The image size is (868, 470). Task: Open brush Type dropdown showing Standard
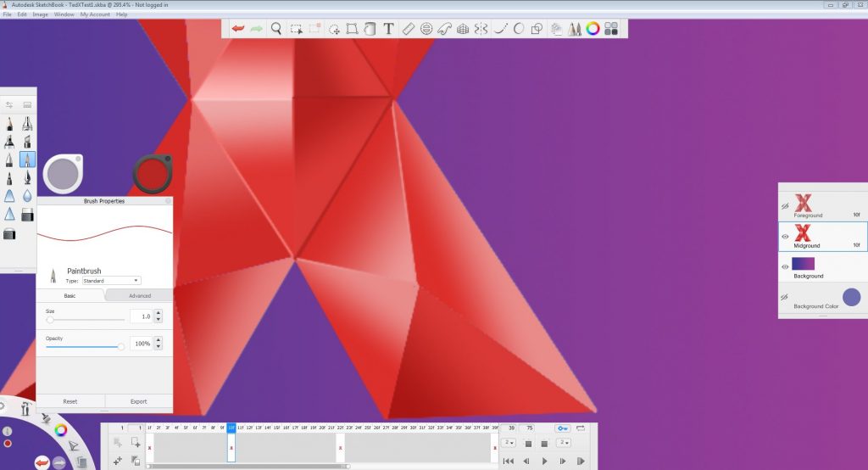point(111,281)
